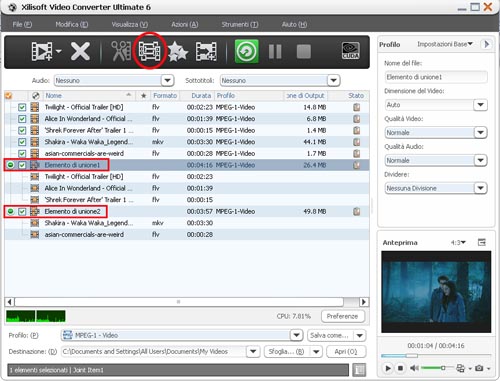
Task: Open the 4:3 aspect ratio dropdown
Action: click(x=458, y=243)
